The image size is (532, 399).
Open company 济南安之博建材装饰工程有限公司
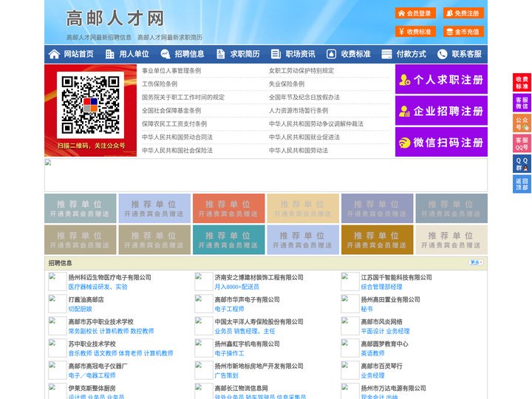point(259,277)
